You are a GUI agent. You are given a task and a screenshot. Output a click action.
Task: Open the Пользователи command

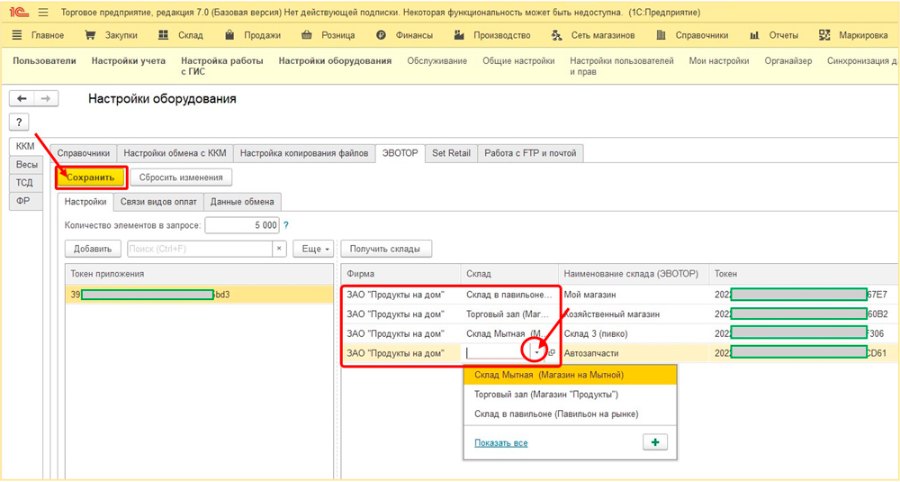44,61
